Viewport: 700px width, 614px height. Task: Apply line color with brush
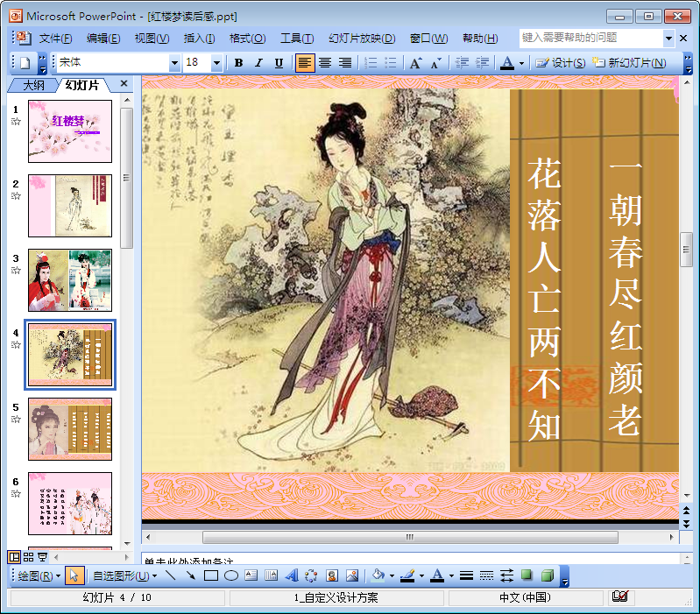[x=407, y=575]
